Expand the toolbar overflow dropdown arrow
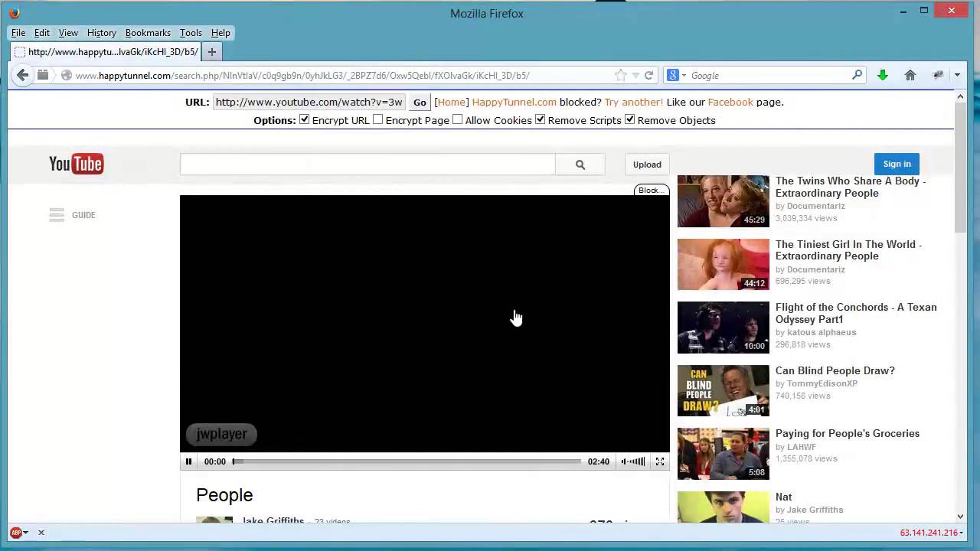980x551 pixels. [957, 75]
